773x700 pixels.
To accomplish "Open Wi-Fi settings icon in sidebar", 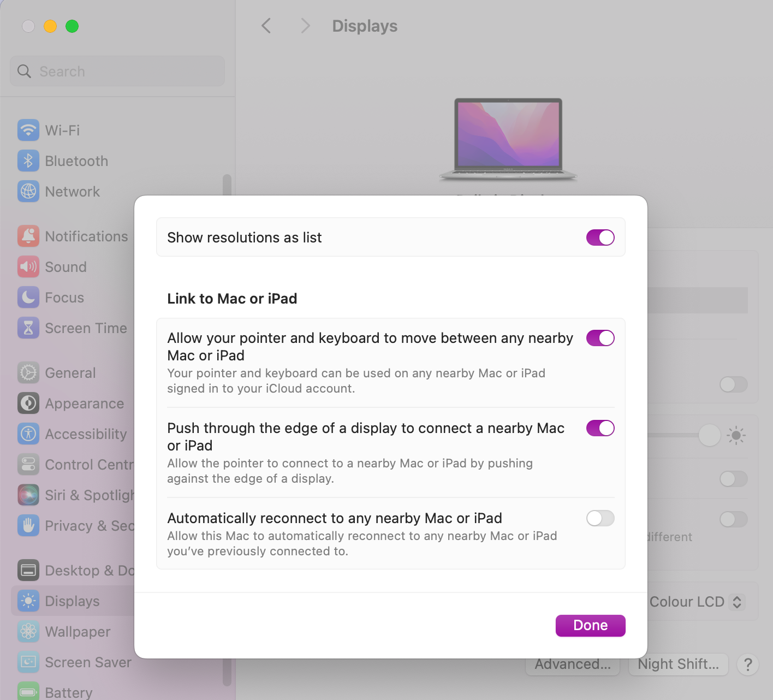I will coord(28,130).
